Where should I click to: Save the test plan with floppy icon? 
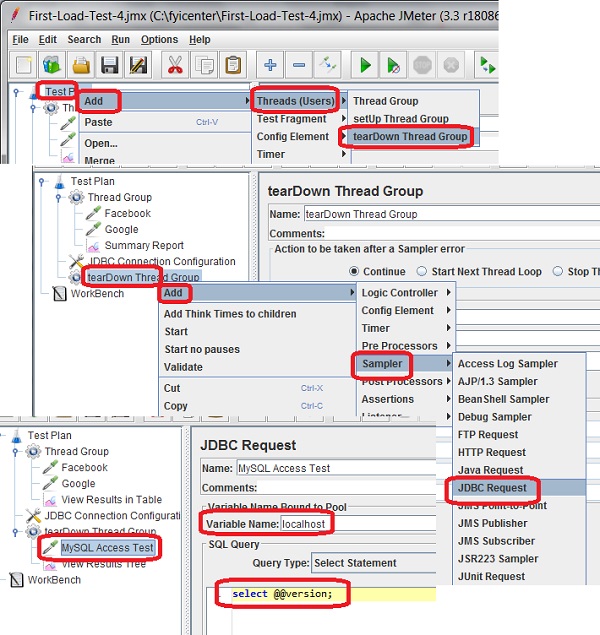pyautogui.click(x=109, y=65)
